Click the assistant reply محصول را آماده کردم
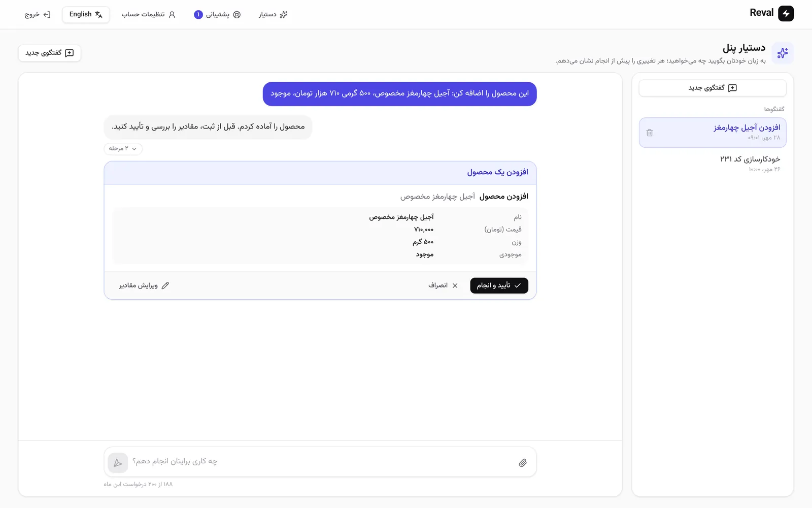812x508 pixels. tap(208, 126)
